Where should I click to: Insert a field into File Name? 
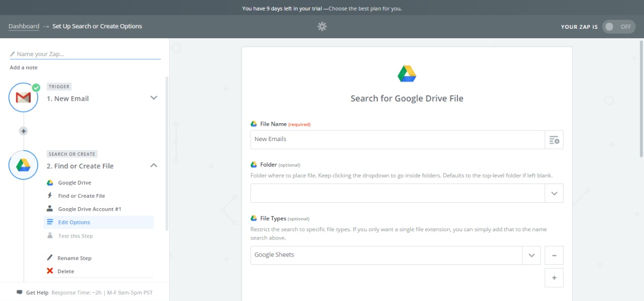click(554, 139)
